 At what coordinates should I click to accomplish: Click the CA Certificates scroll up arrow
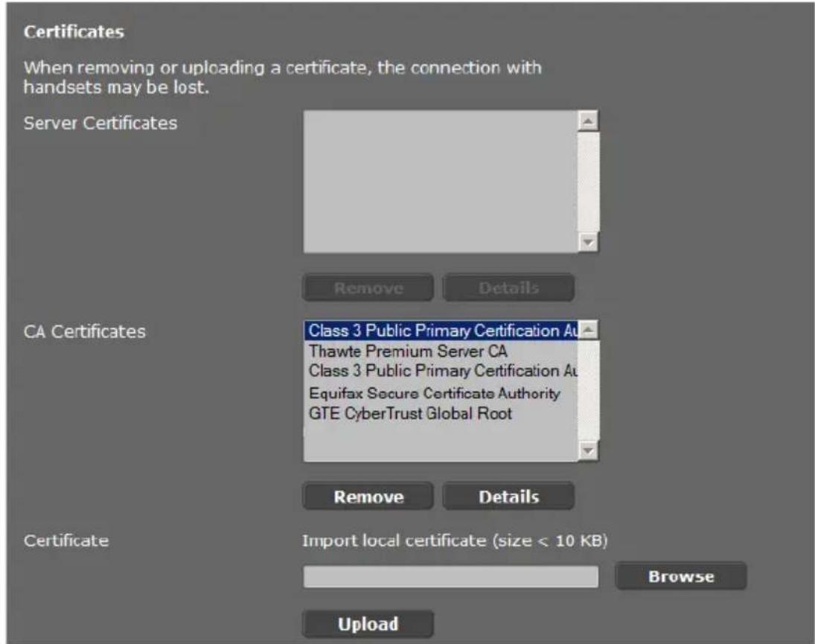tap(588, 330)
